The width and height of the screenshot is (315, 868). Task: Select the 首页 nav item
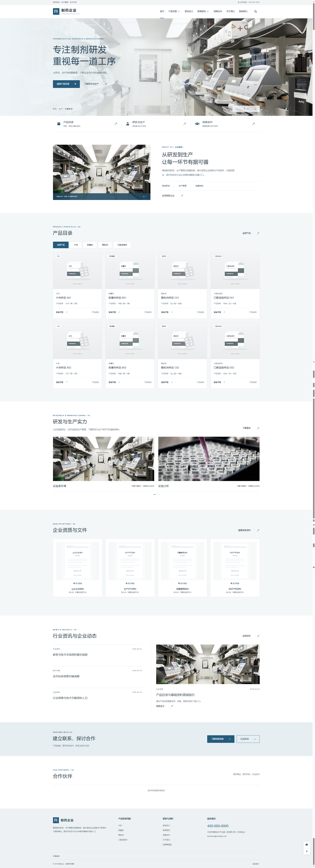[x=162, y=11]
